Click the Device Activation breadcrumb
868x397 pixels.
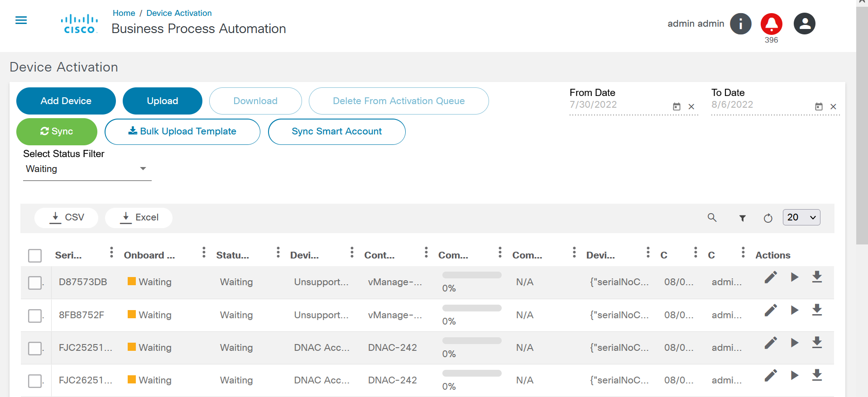[x=179, y=13]
